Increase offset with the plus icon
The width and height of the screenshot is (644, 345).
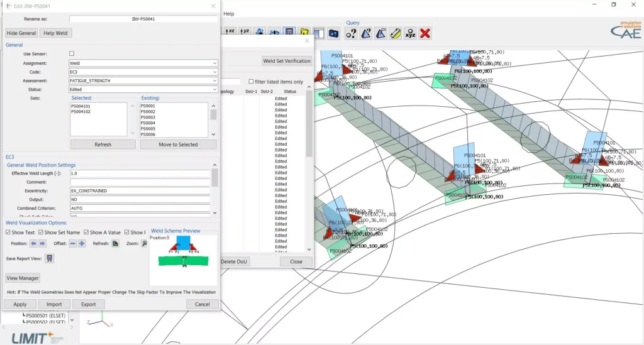point(82,243)
